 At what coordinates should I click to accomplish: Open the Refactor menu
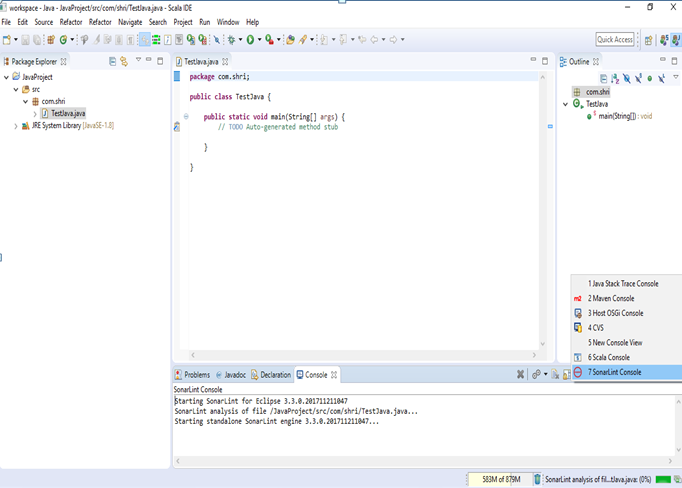71,21
